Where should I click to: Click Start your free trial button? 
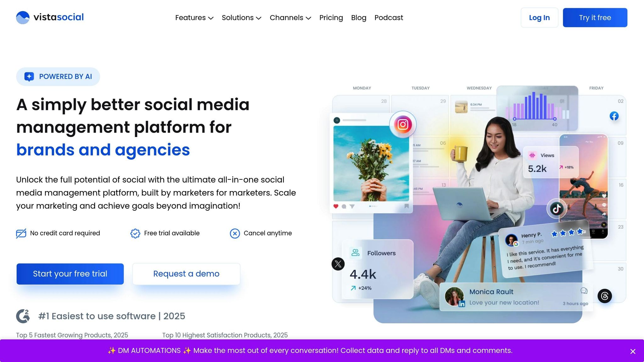pyautogui.click(x=70, y=274)
